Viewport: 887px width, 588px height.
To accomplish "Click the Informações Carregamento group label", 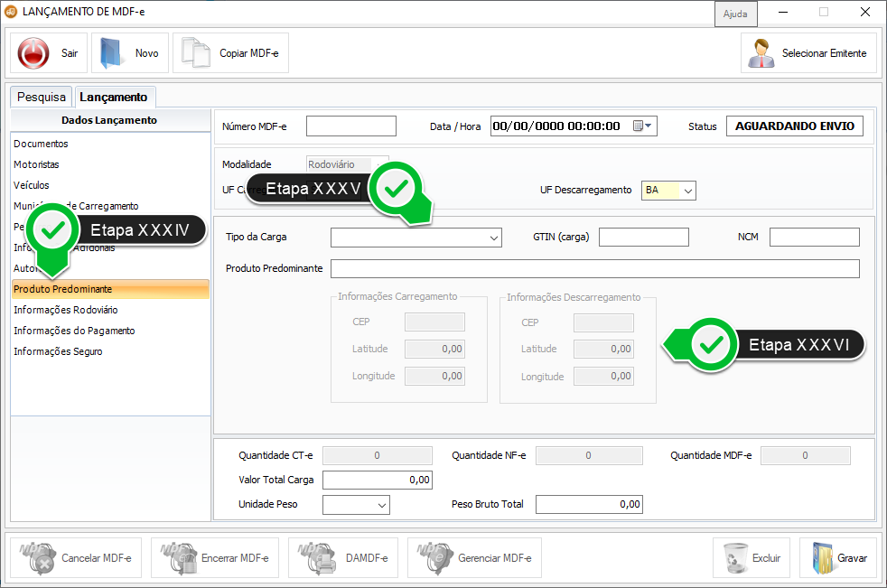I will 397,296.
